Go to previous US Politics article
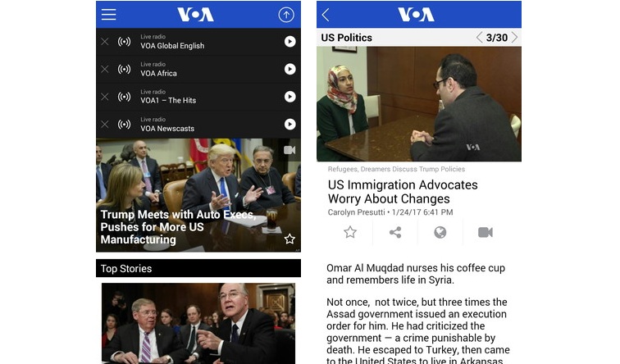Image resolution: width=620 pixels, height=364 pixels. pos(479,38)
